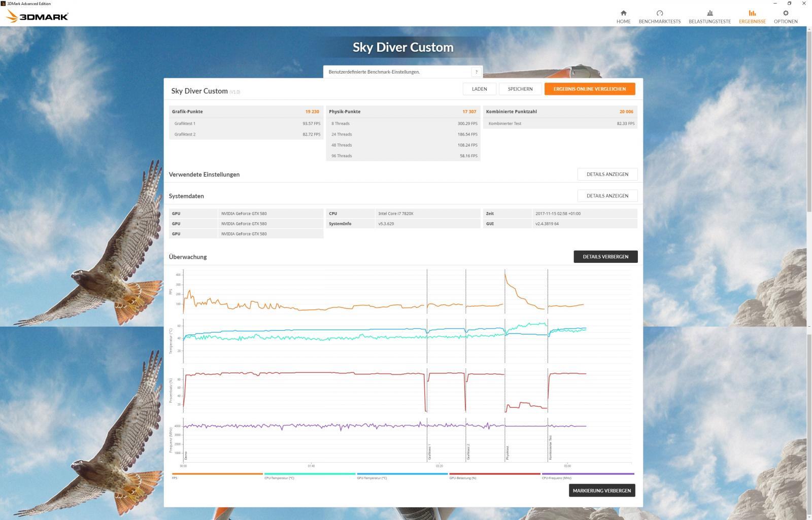
Task: Select the 8 Threads row
Action: [403, 123]
